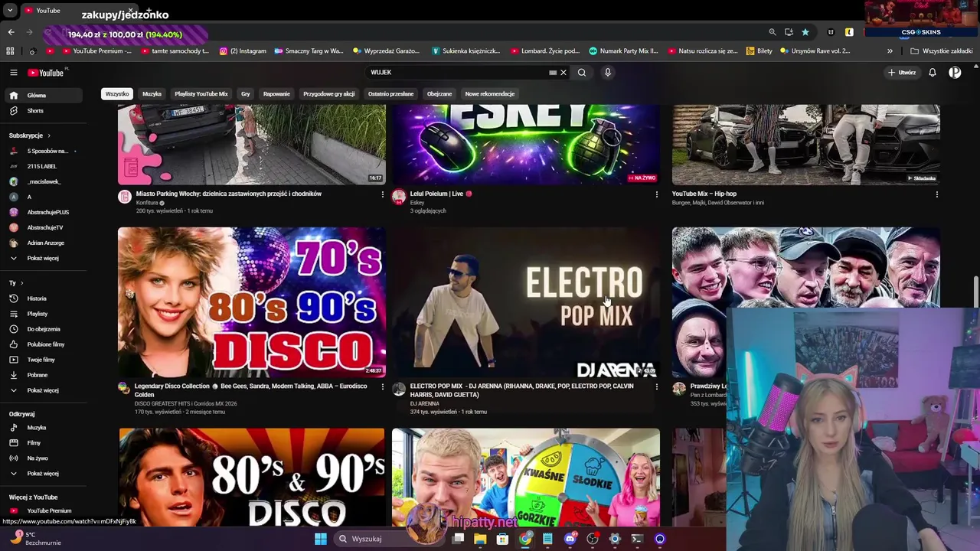Image resolution: width=980 pixels, height=551 pixels.
Task: Open options for Legendary Disco Collection video
Action: pyautogui.click(x=383, y=386)
